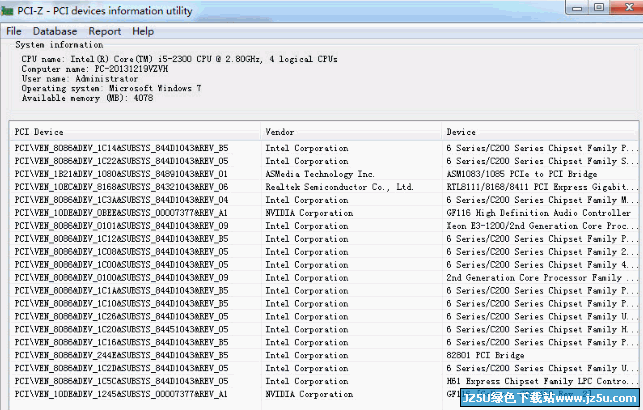643x410 pixels.
Task: Sort by PCI Device column header
Action: [135, 132]
